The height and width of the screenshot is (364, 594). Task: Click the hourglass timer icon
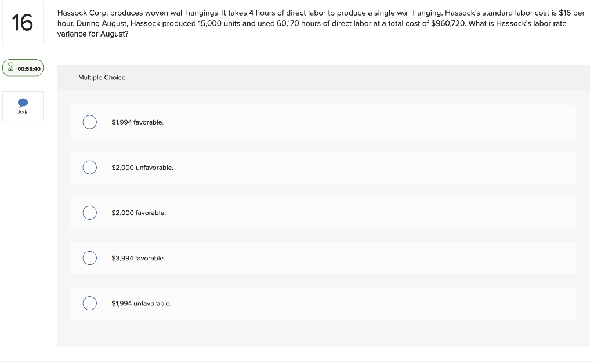pos(10,67)
